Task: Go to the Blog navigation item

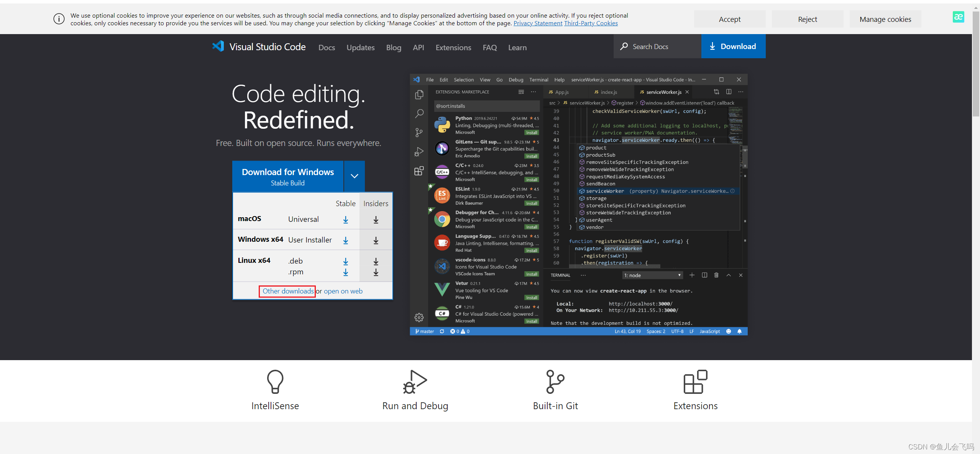Action: pyautogui.click(x=393, y=48)
